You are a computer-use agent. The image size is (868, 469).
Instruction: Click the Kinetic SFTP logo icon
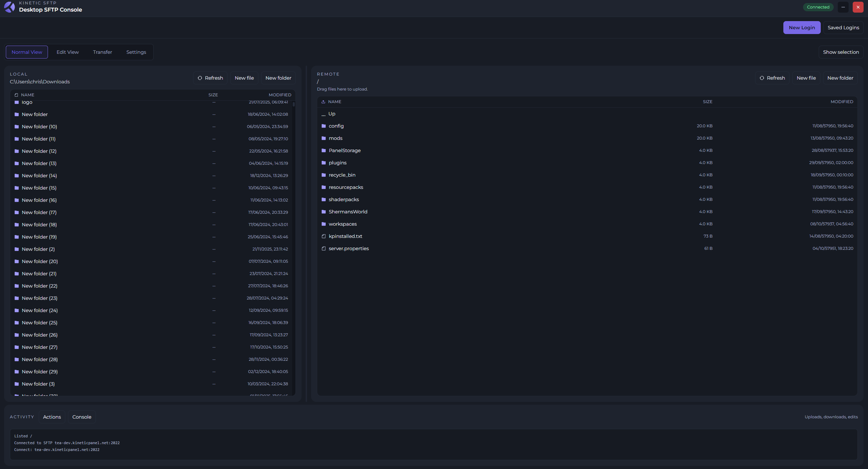pos(10,7)
